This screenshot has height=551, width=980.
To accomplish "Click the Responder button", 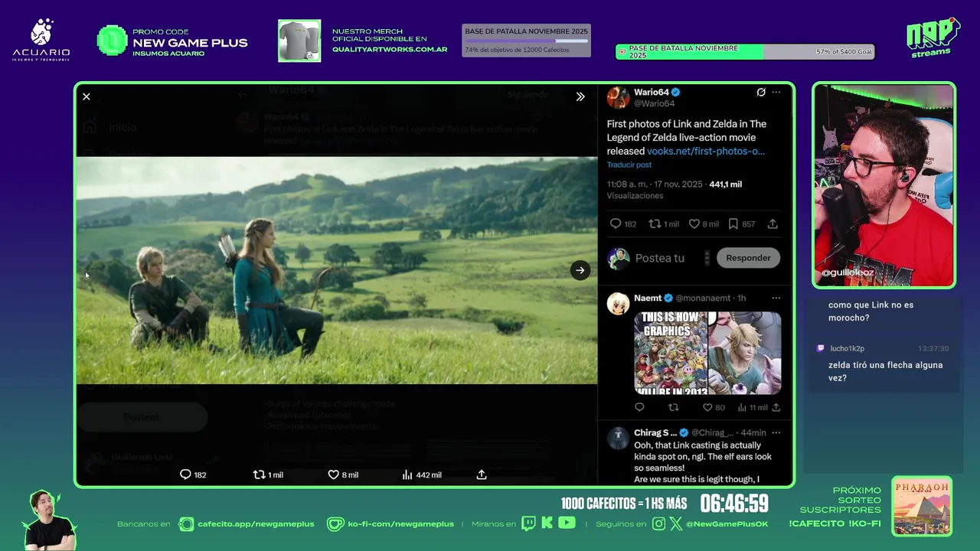I will pyautogui.click(x=748, y=258).
